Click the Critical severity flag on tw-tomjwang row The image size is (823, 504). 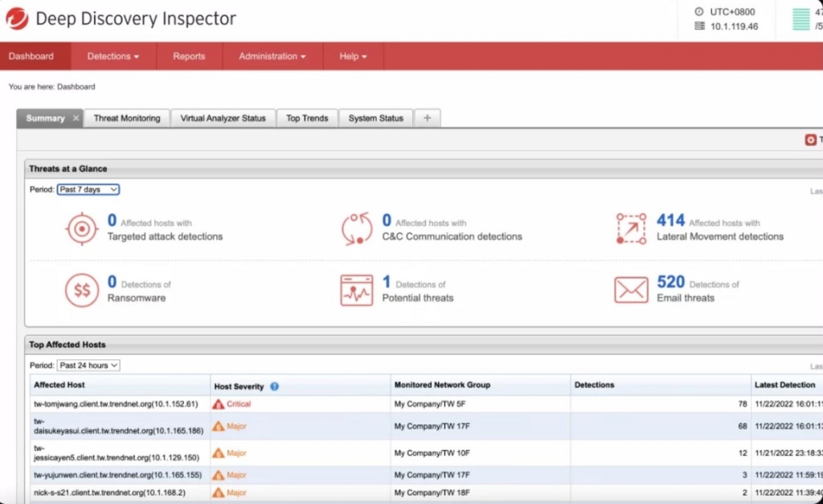220,404
